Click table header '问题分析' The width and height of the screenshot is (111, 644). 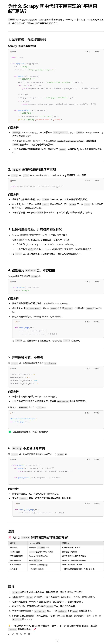[x=66, y=543]
